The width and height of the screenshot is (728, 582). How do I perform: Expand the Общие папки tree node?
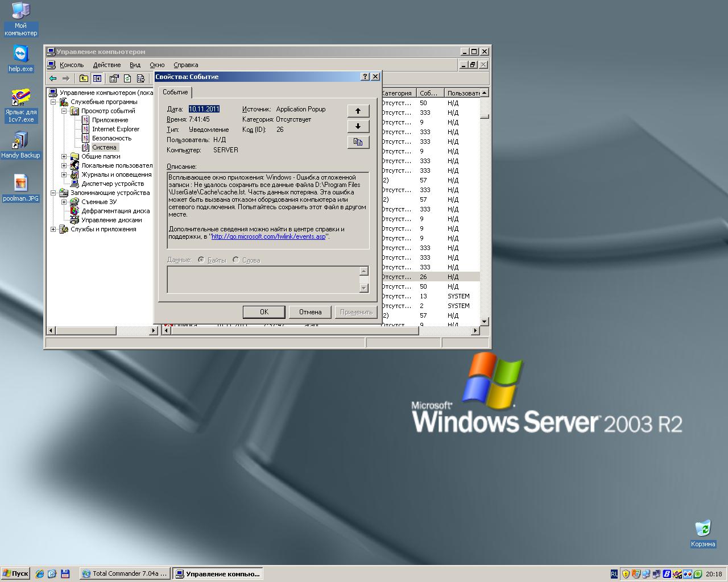pyautogui.click(x=64, y=157)
